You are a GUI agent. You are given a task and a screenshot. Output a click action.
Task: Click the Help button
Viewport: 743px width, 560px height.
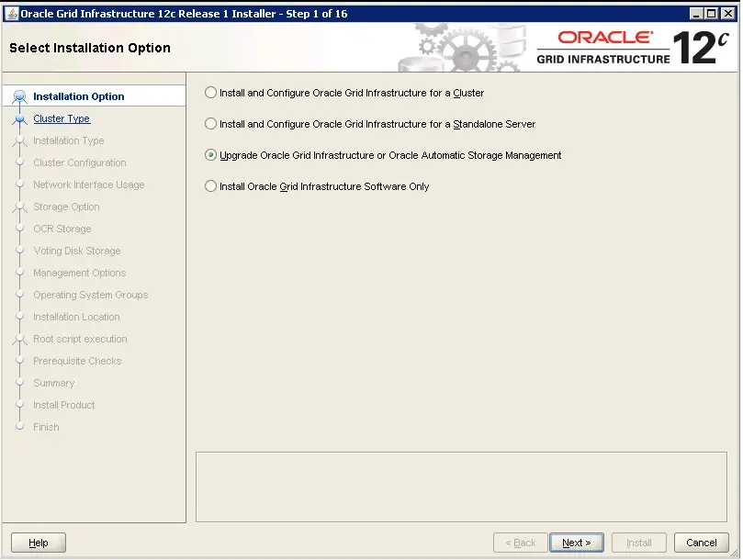pos(39,543)
